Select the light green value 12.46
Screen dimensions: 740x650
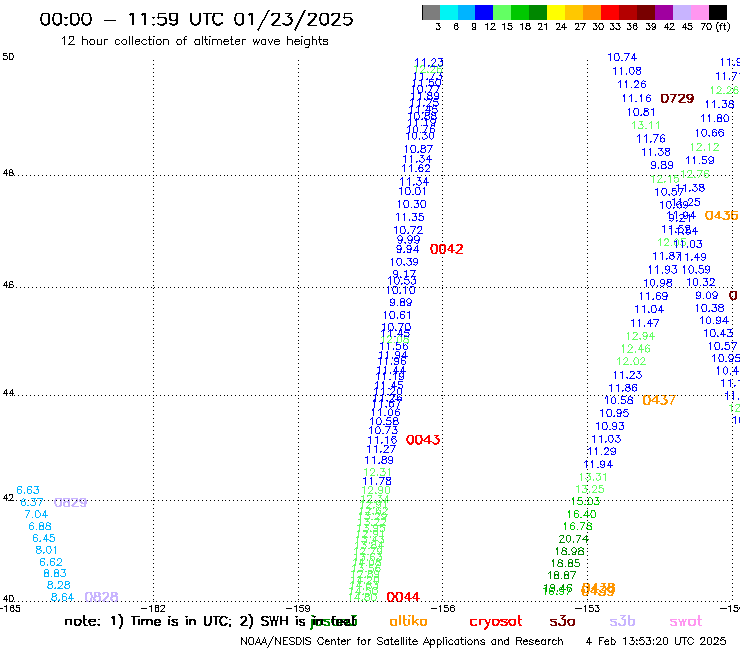click(x=635, y=349)
